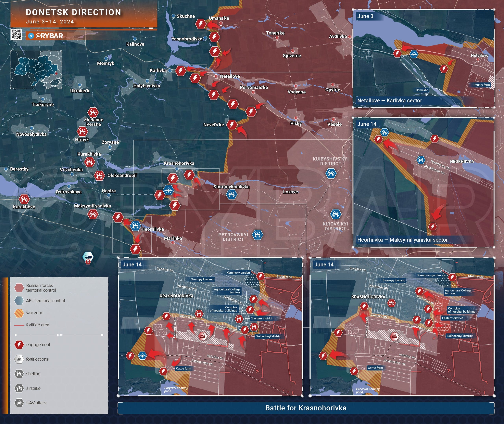Open the Ukraine locator mini-map
Screen dimensions: 504x424
(36, 70)
